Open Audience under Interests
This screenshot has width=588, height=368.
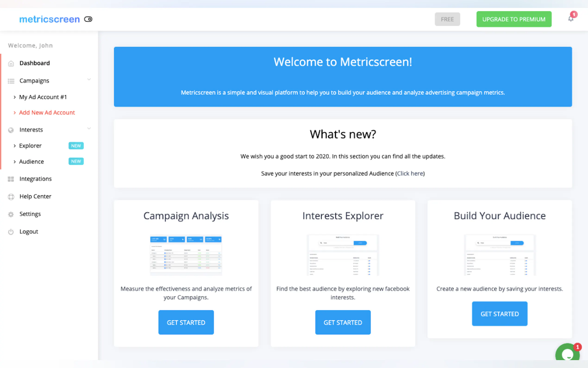[x=32, y=162]
